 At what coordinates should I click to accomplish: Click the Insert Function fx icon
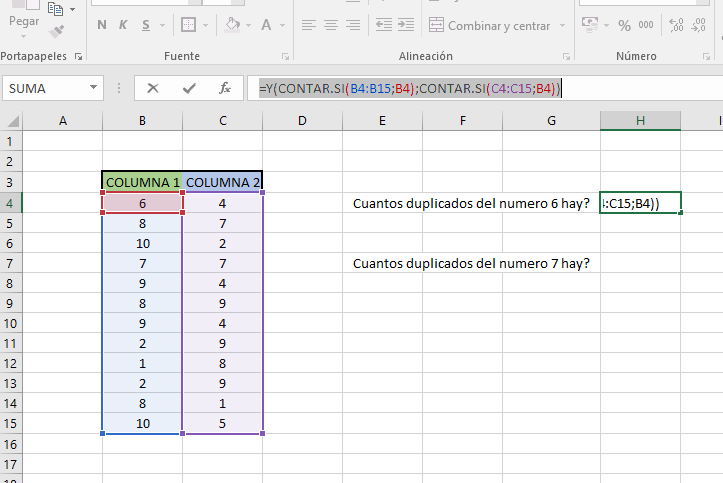pyautogui.click(x=225, y=88)
